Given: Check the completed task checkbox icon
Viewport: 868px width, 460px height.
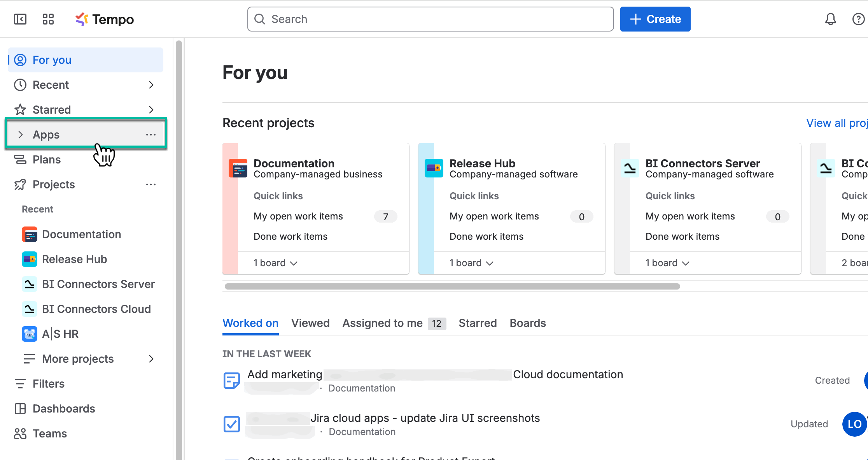Looking at the screenshot, I should tap(231, 424).
